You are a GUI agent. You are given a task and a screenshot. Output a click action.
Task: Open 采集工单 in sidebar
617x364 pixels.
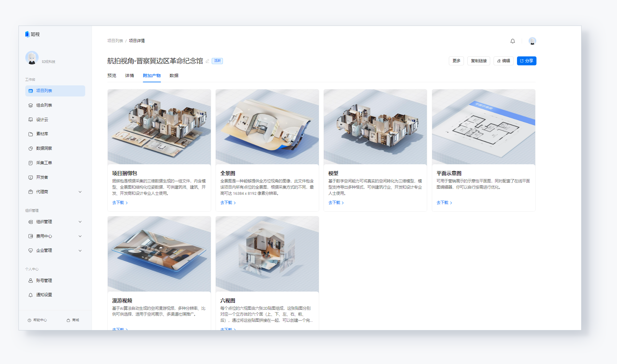[x=55, y=163]
